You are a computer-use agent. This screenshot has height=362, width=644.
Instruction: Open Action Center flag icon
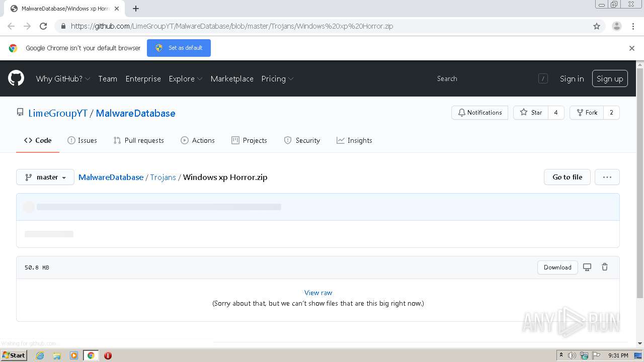click(596, 355)
